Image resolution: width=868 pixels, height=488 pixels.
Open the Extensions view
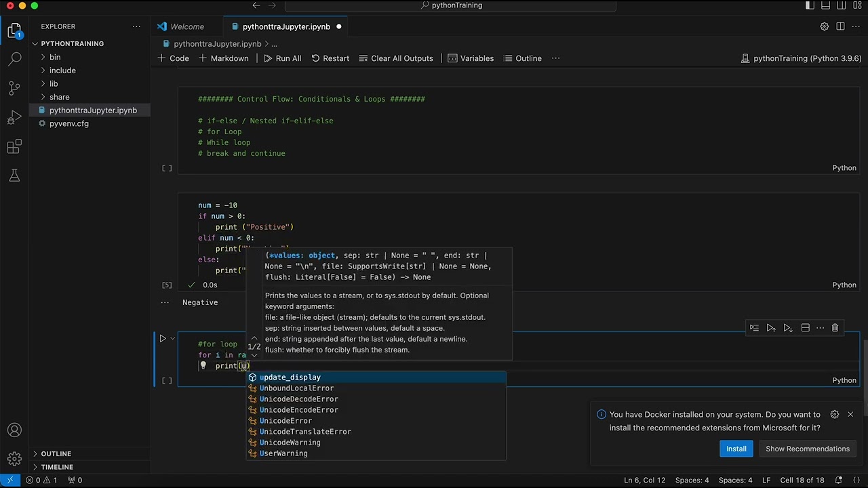tap(14, 147)
